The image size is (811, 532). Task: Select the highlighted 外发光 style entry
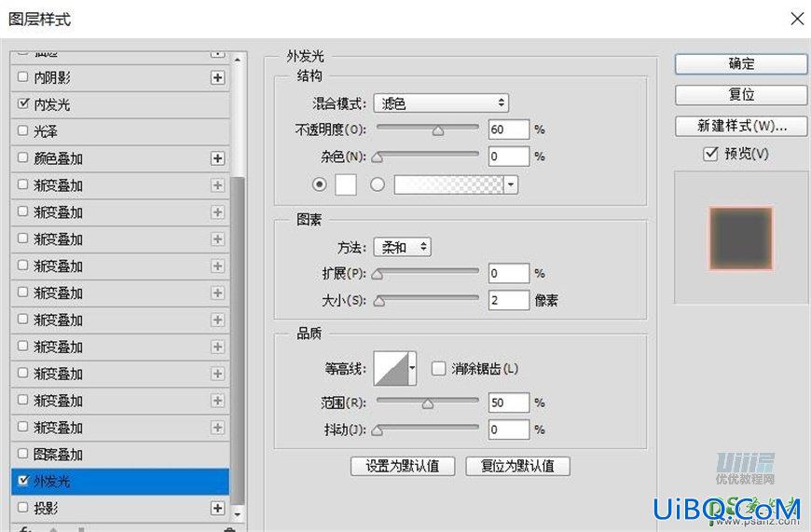(120, 482)
